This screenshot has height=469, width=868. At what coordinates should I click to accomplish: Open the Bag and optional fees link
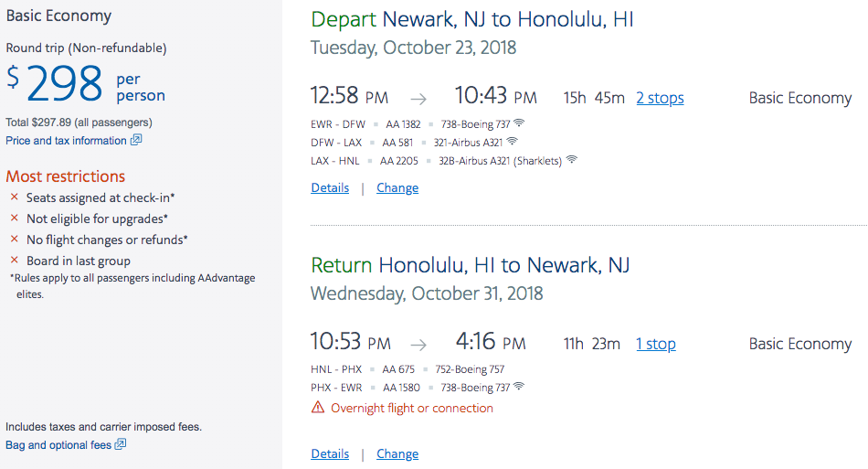click(58, 445)
